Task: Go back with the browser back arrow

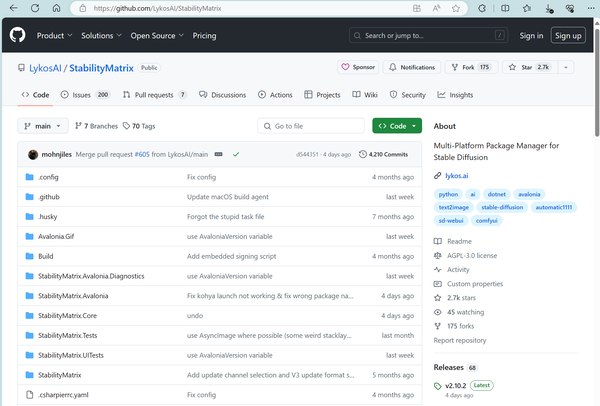Action: [x=13, y=8]
